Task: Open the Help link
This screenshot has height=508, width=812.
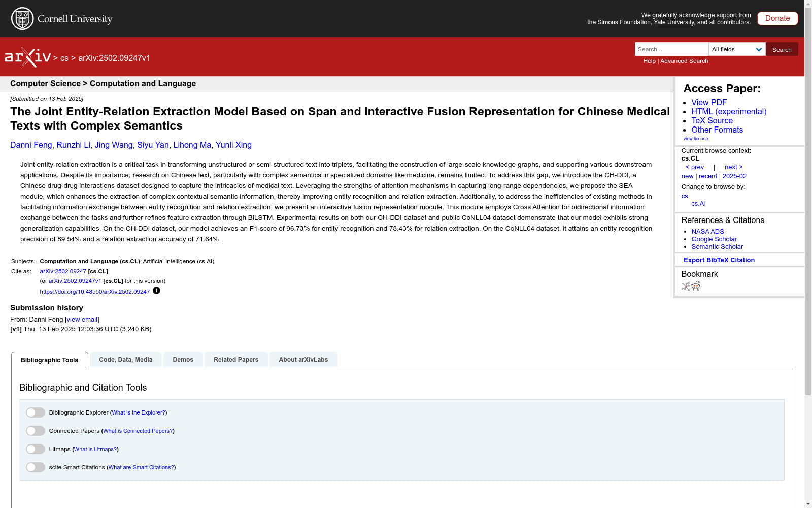Action: point(649,61)
